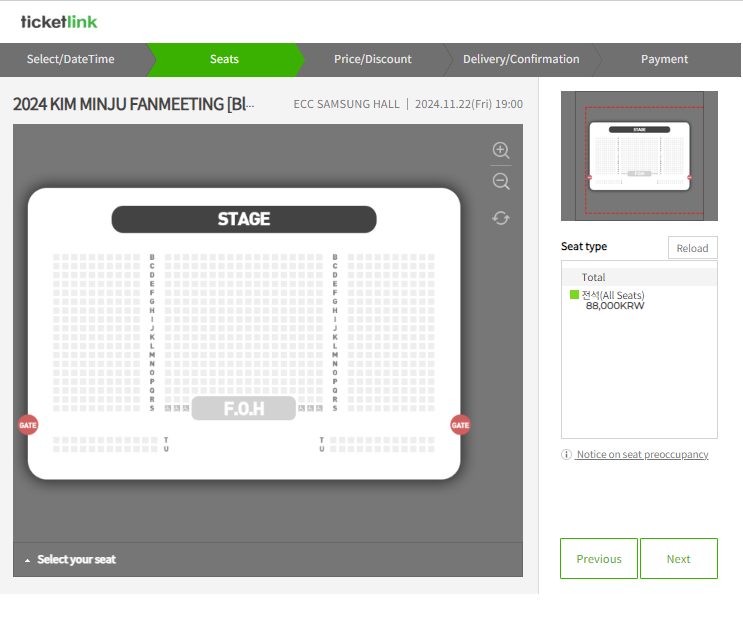Image resolution: width=743 pixels, height=628 pixels.
Task: Click the left GATE marker
Action: [x=28, y=425]
